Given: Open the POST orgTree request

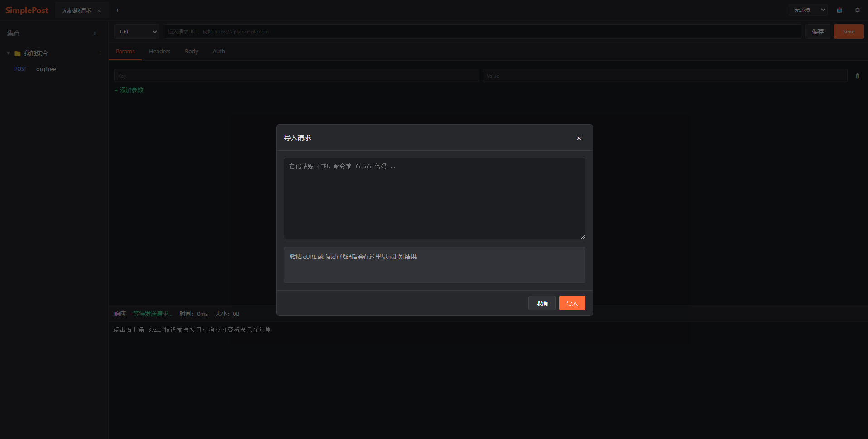Looking at the screenshot, I should pyautogui.click(x=54, y=69).
